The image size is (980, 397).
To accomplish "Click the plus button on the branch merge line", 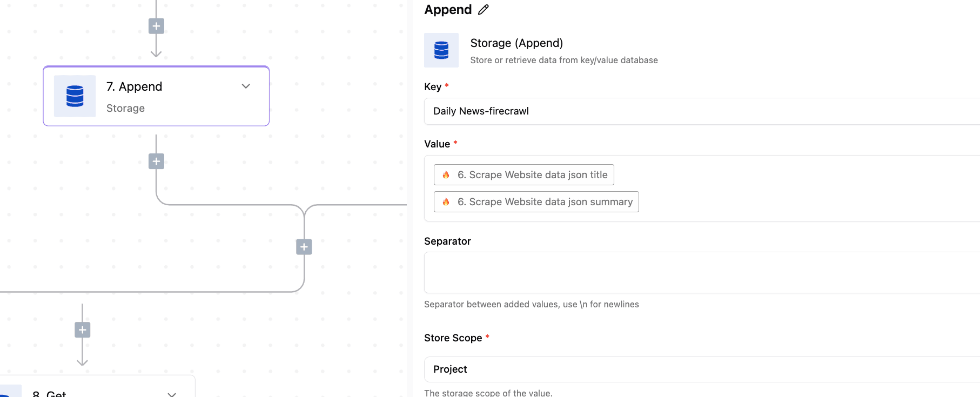I will (304, 247).
